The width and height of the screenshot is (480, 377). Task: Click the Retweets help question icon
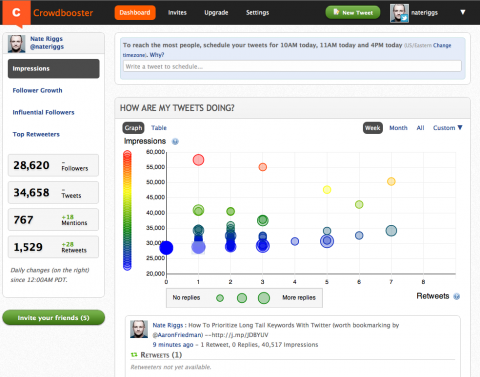[457, 296]
